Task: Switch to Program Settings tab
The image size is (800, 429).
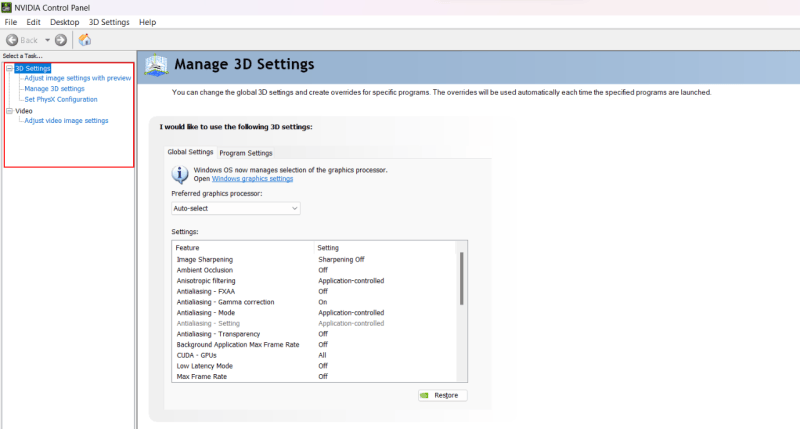Action: coord(246,153)
